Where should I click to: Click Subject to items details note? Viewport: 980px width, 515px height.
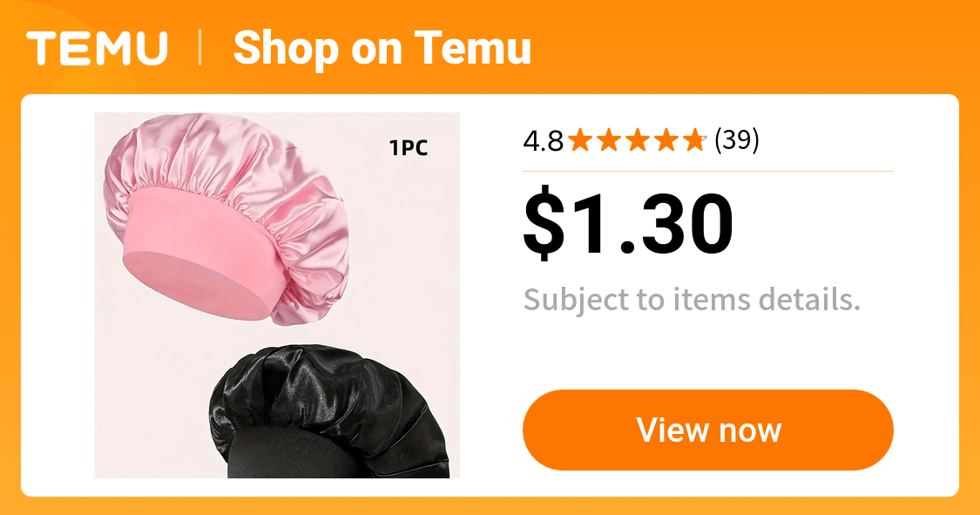coord(692,300)
